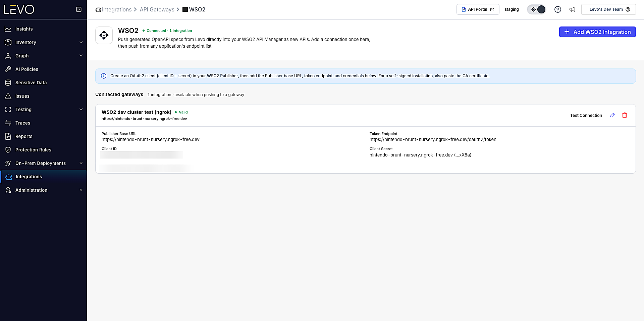The image size is (644, 321).
Task: Click the WSO2 gateway logo tile
Action: click(x=104, y=35)
